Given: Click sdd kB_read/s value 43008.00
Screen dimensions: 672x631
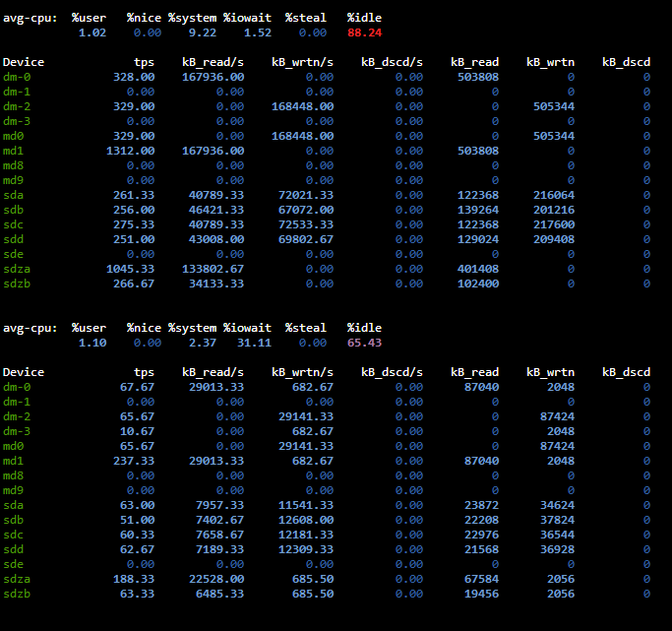Looking at the screenshot, I should 216,239.
